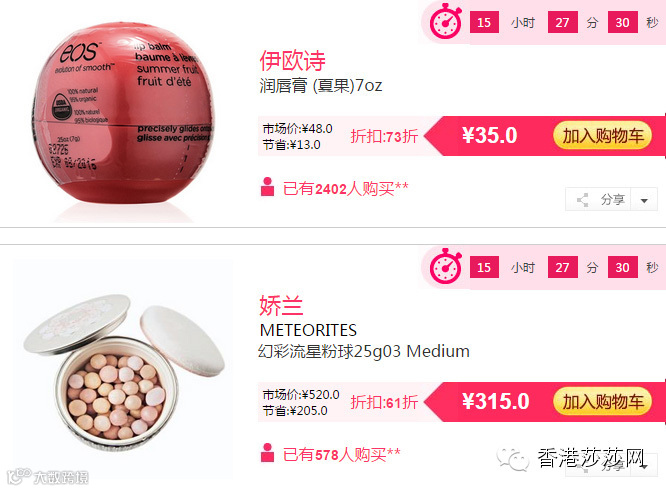Click the stopwatch icon on Meteorites countdown
This screenshot has width=666, height=491.
coord(446,266)
